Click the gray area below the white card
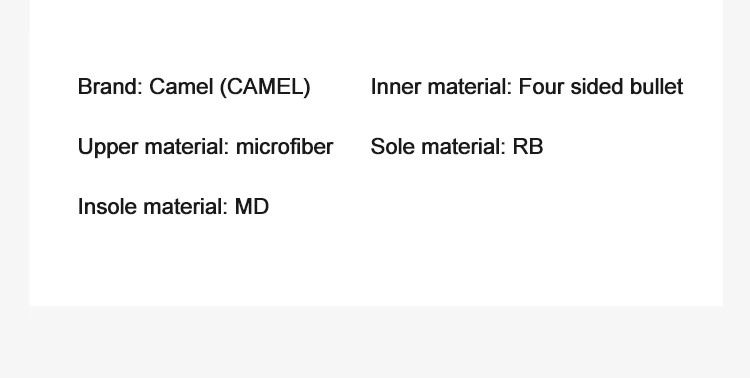 375,342
